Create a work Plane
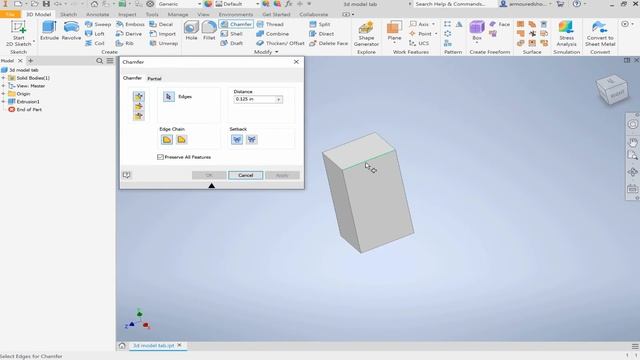 [394, 31]
